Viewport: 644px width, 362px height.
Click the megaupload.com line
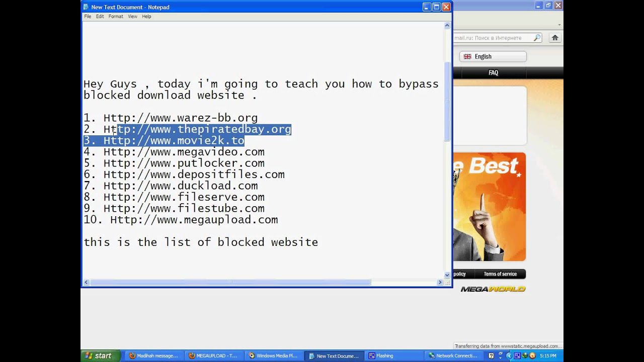click(x=181, y=220)
